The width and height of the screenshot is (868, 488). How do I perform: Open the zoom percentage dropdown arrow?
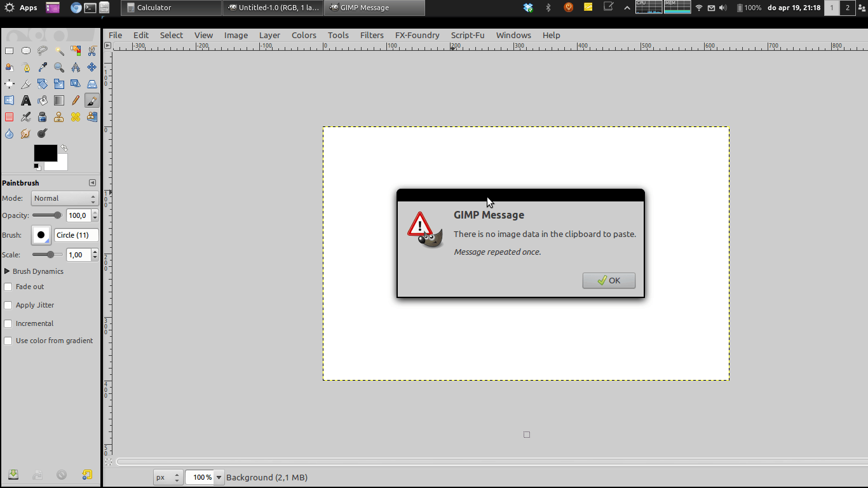[x=219, y=477]
